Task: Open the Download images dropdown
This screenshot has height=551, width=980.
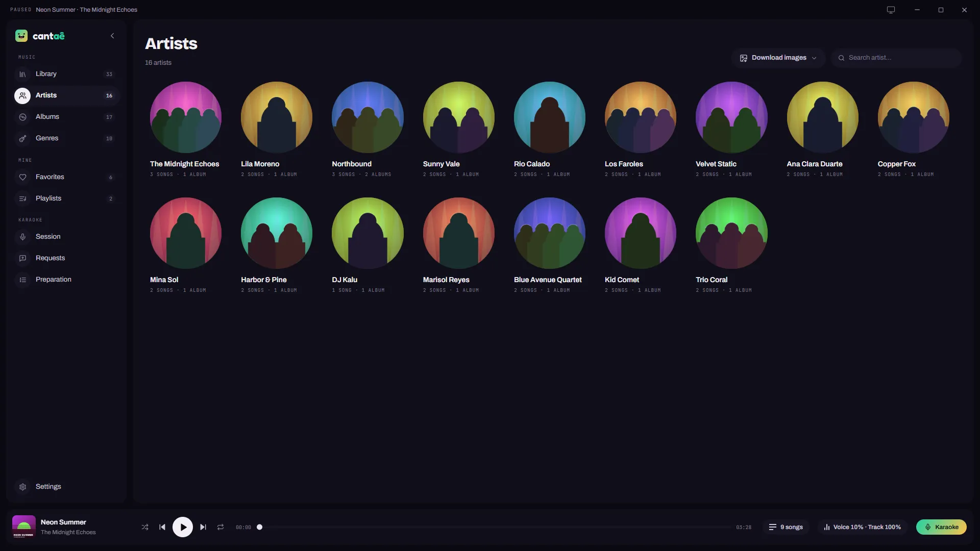Action: (778, 58)
